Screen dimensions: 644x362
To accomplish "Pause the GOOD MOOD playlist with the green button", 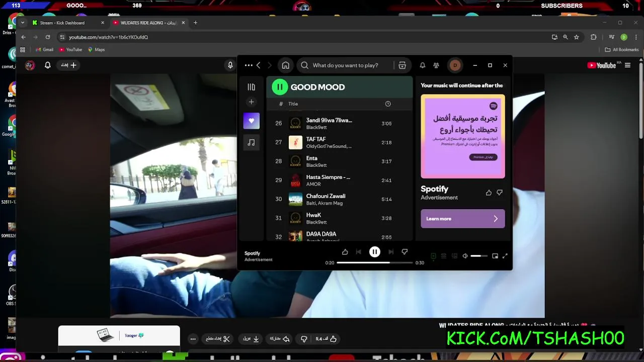I will 280,87.
